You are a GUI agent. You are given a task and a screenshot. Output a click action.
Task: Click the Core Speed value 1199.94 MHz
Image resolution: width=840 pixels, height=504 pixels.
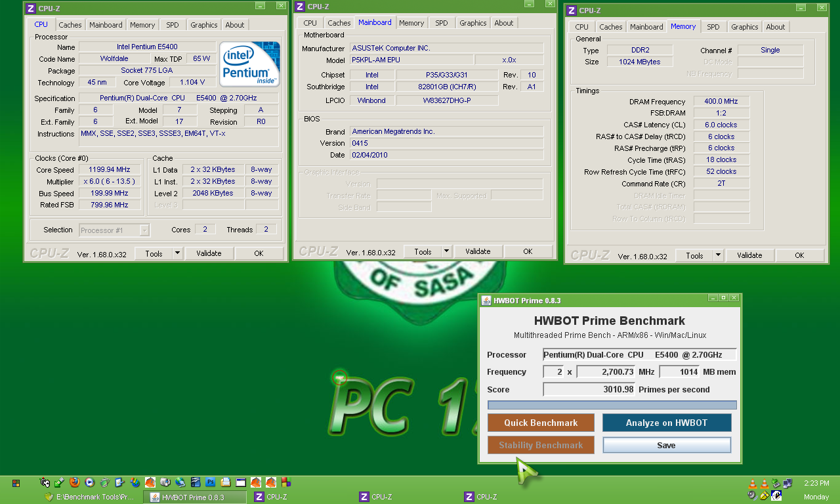click(110, 169)
